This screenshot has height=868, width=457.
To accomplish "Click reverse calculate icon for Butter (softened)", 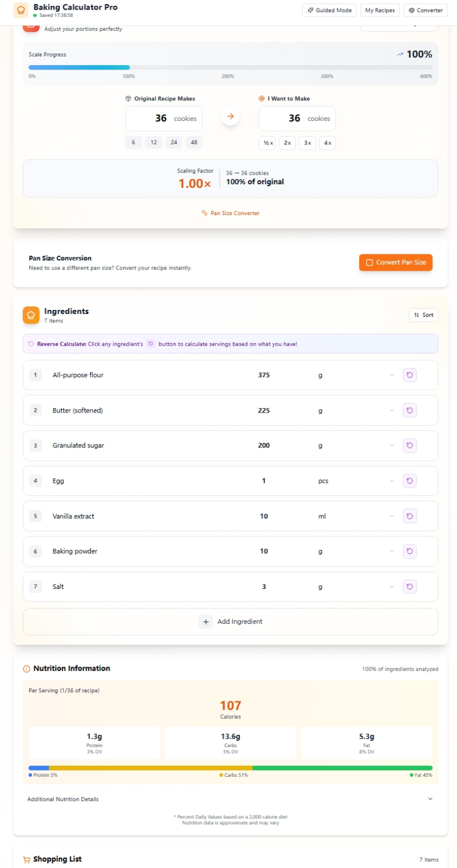I will click(410, 410).
